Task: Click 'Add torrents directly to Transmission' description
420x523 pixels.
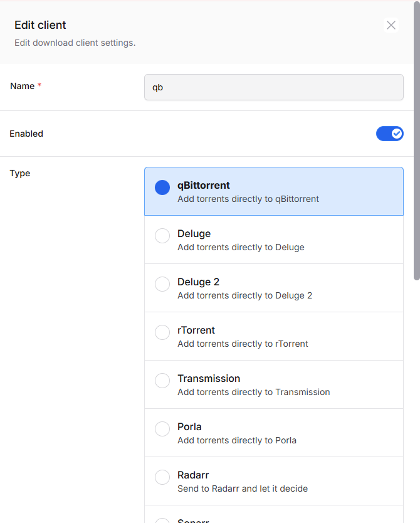Action: point(254,393)
